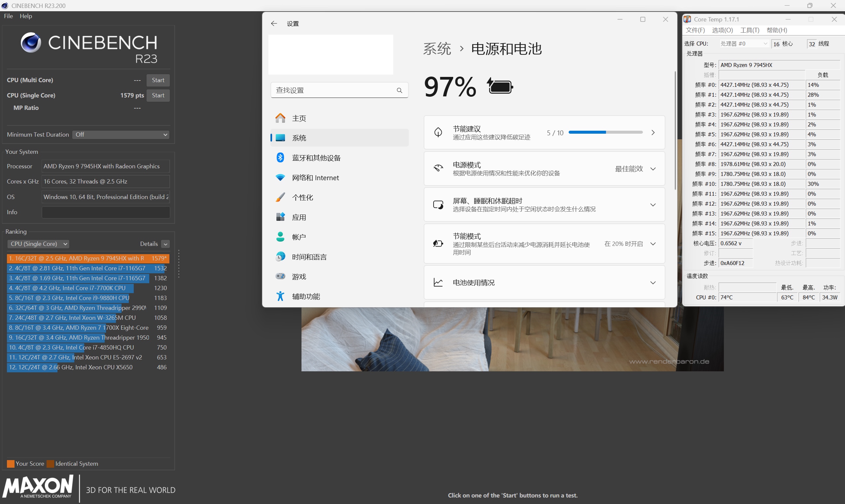Click the Processor name field in Cinebench

tap(106, 166)
